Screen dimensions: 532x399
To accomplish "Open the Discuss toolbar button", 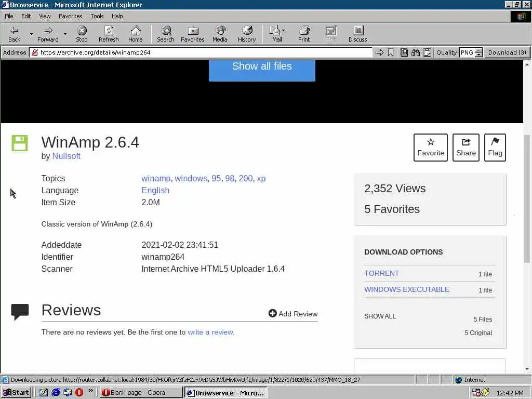I will click(x=357, y=34).
